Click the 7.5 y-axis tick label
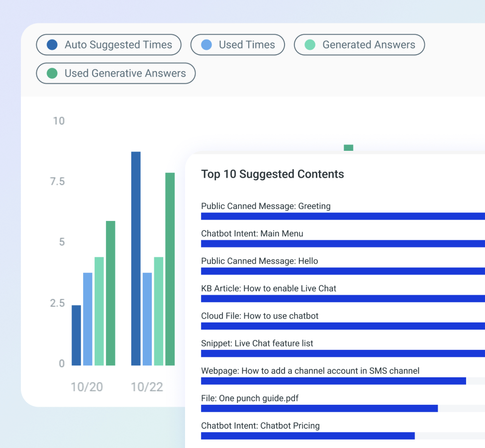Screen dimensions: 485x448 click(x=58, y=181)
